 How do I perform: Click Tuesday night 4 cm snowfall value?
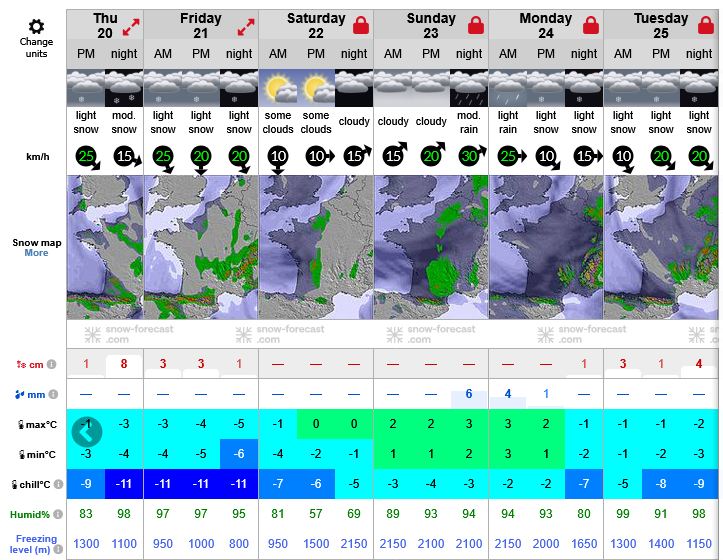pos(699,364)
